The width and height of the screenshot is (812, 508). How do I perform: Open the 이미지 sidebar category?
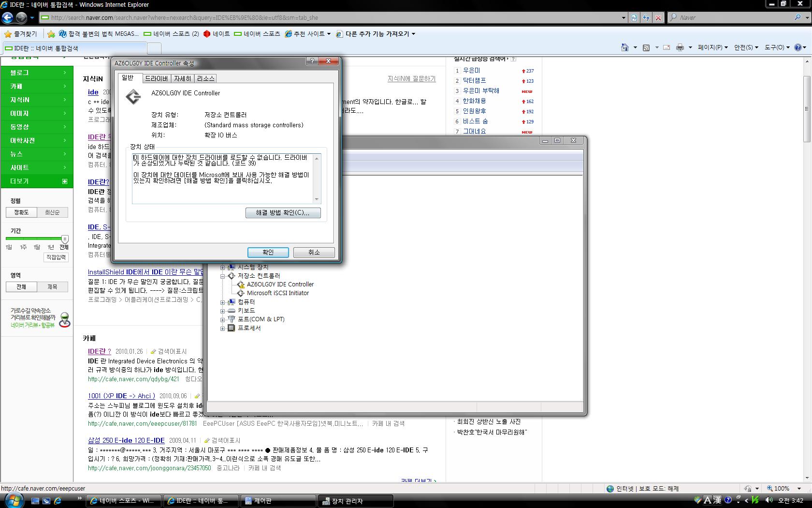point(37,113)
